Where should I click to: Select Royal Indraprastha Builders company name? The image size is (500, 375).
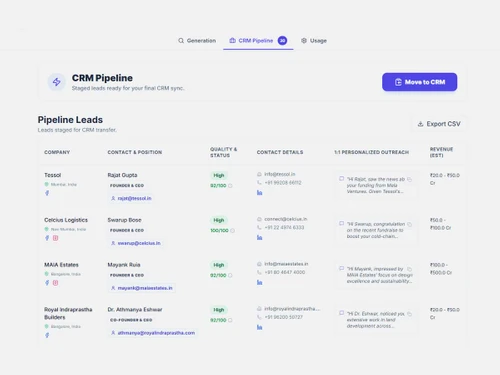pyautogui.click(x=68, y=313)
